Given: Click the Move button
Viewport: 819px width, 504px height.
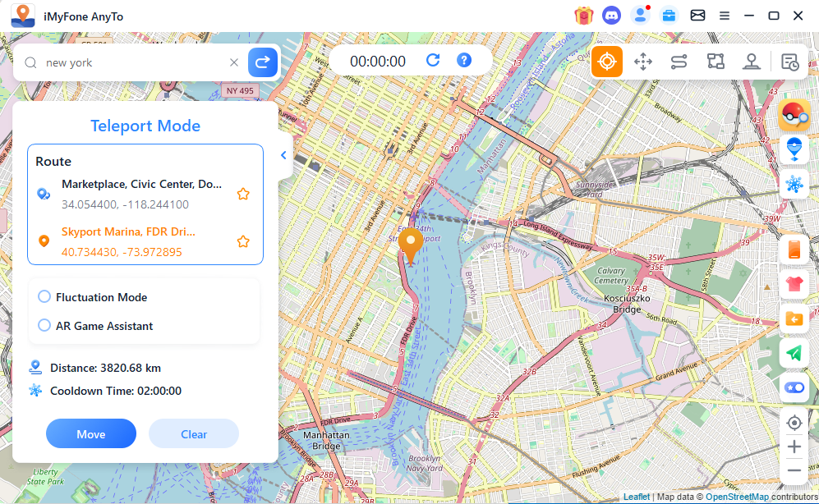Looking at the screenshot, I should [91, 433].
